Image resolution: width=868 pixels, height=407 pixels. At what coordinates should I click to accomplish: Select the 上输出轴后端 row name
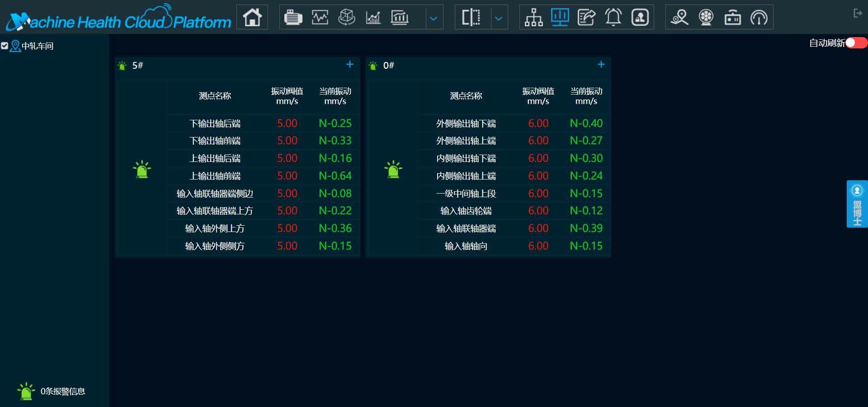pyautogui.click(x=215, y=159)
